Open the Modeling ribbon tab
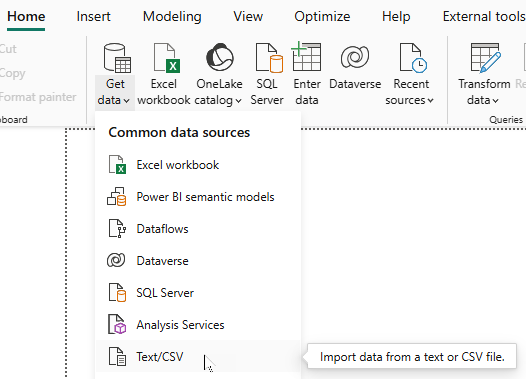Image resolution: width=526 pixels, height=379 pixels. [172, 16]
